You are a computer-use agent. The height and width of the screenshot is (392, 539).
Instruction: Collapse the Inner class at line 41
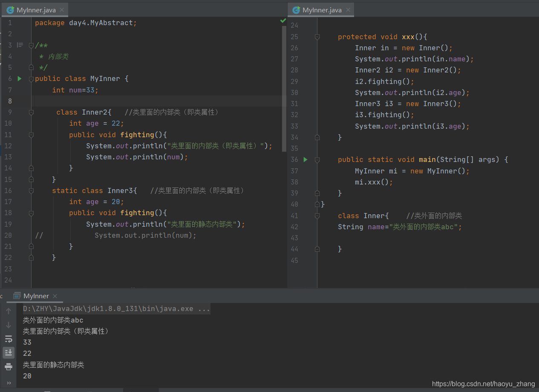click(x=317, y=216)
